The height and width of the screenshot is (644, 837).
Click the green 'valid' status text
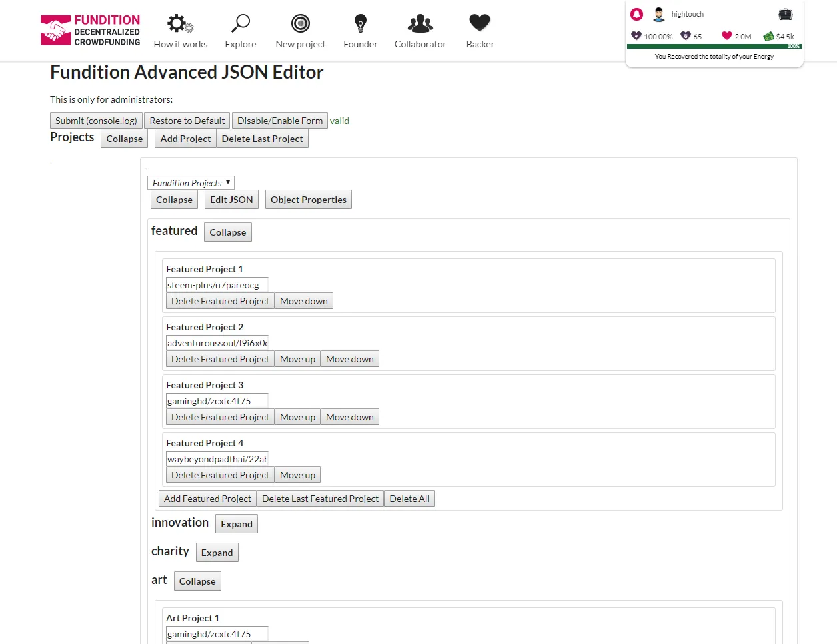click(339, 121)
